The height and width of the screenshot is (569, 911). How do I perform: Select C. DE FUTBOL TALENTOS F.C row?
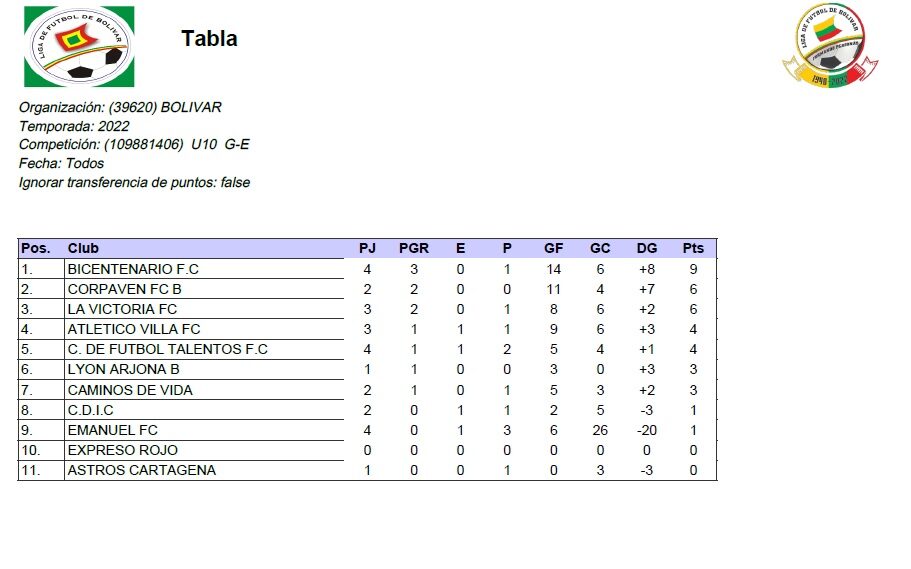[167, 349]
